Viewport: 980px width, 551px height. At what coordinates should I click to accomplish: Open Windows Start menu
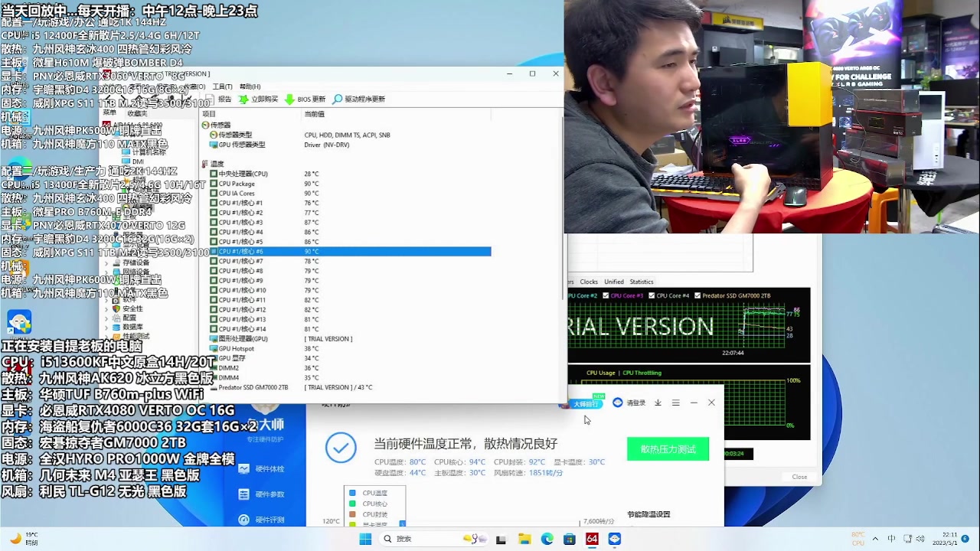coord(365,539)
